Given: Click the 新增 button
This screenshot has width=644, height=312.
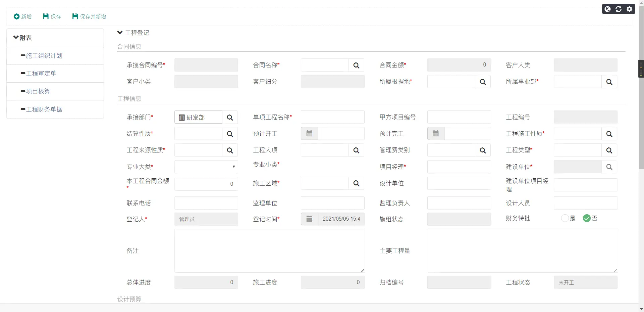Looking at the screenshot, I should [x=22, y=16].
